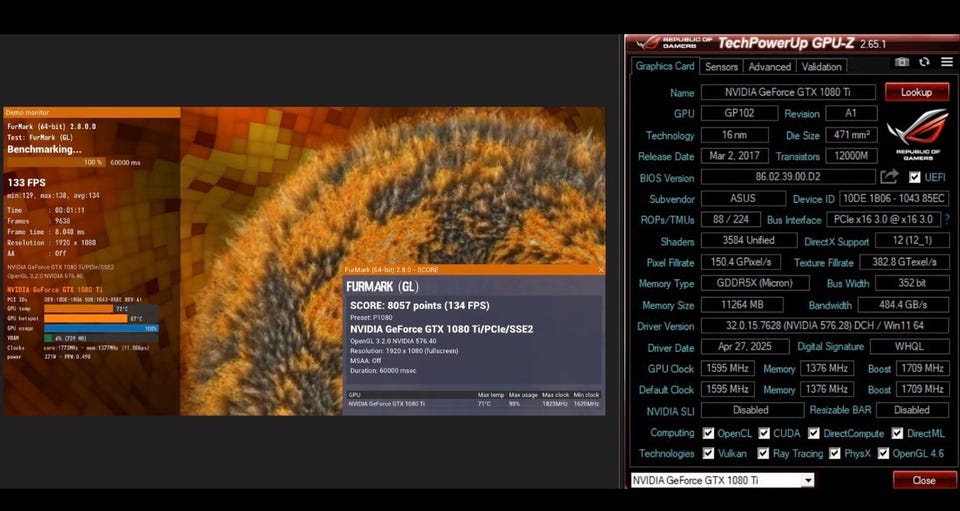Toggle the DirectML checkbox

pyautogui.click(x=897, y=433)
